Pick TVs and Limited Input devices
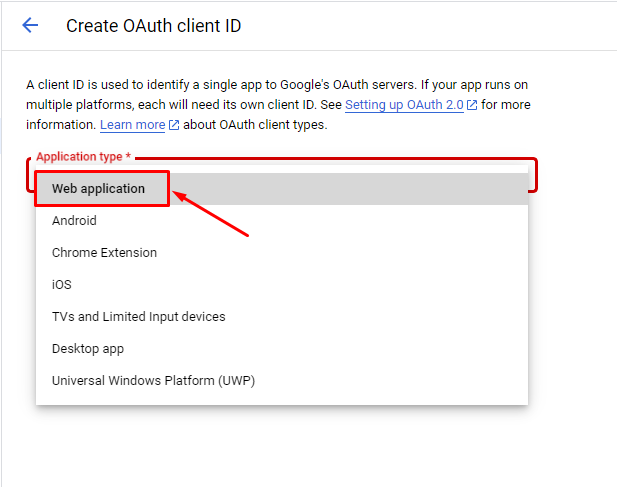617x487 pixels. (x=282, y=317)
